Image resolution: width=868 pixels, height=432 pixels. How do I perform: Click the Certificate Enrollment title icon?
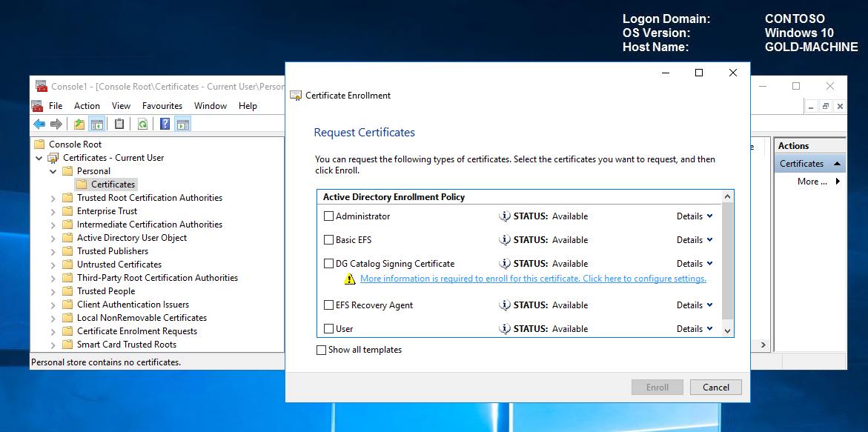(x=296, y=95)
